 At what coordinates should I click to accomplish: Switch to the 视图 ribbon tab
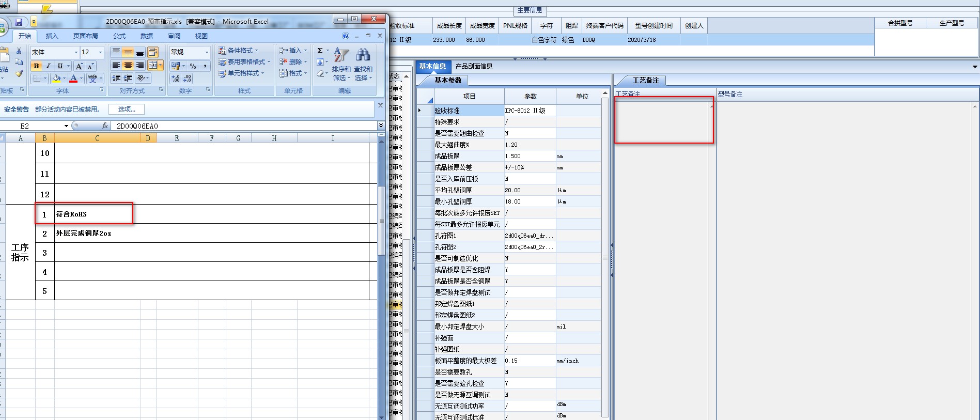click(201, 36)
